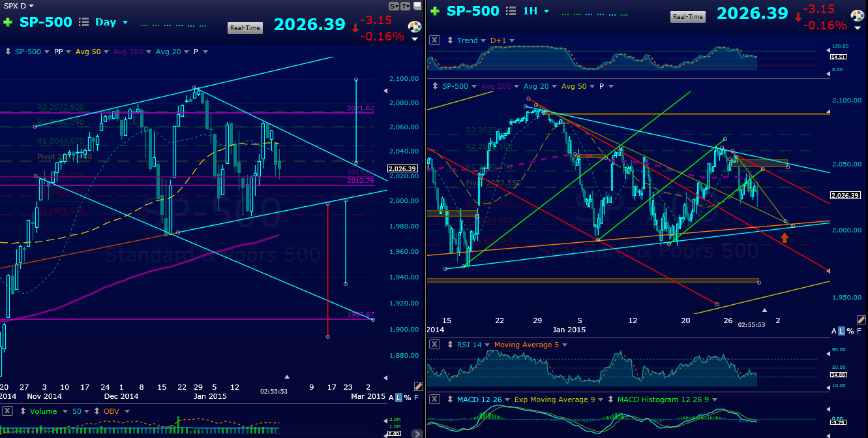Toggle % scale on the Day chart
The height and width of the screenshot is (438, 868).
(408, 398)
